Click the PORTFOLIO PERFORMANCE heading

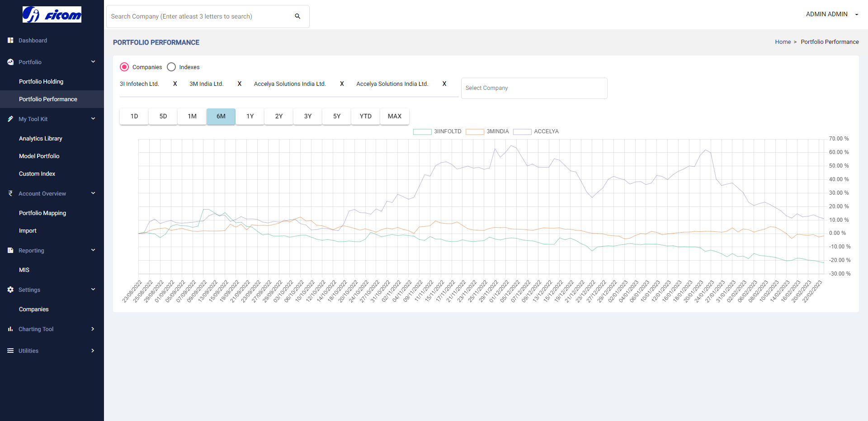coord(156,42)
